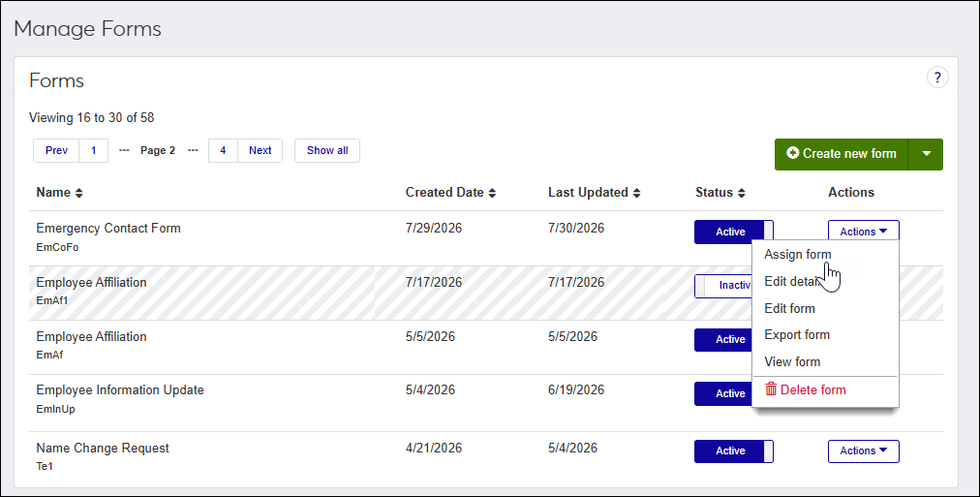Sort by Status column arrows
Viewport: 980px width, 497px height.
point(741,193)
